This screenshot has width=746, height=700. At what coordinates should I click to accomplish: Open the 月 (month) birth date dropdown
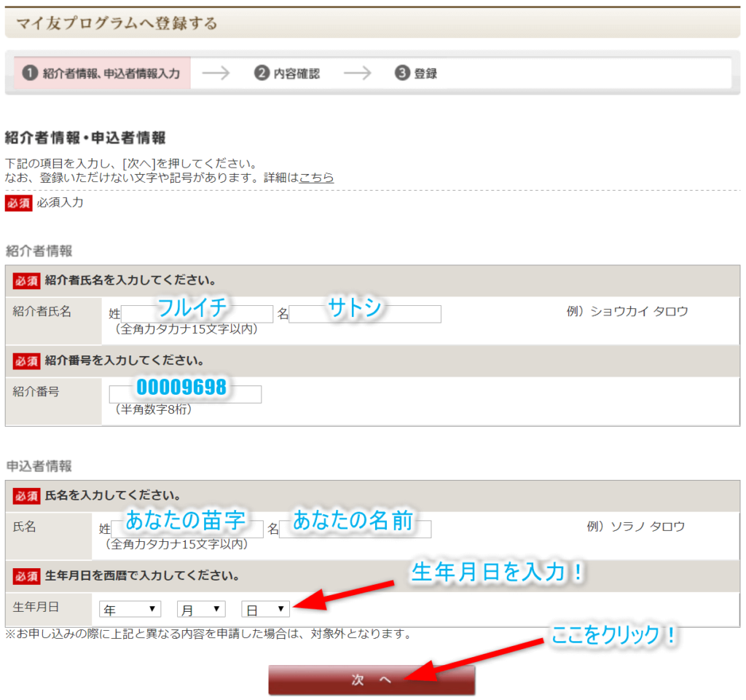(x=201, y=609)
